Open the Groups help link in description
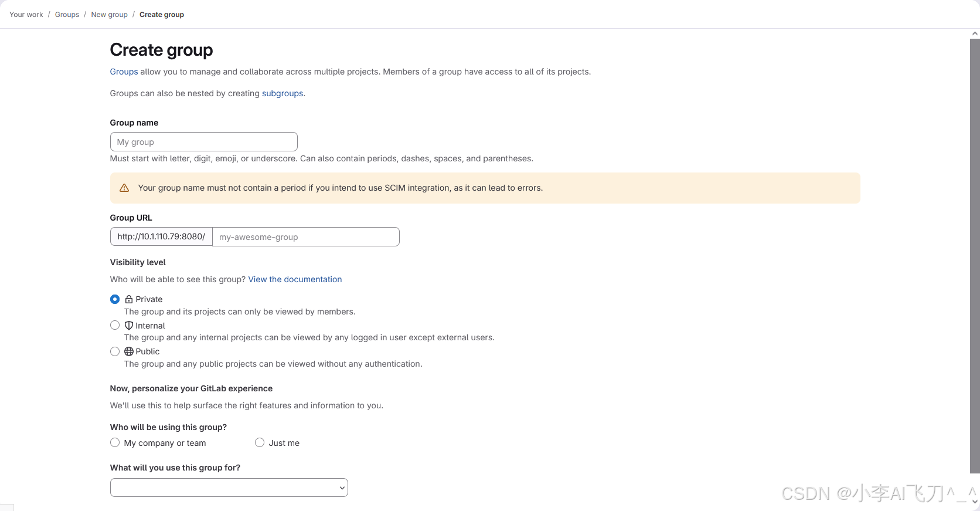Viewport: 980px width, 511px height. tap(124, 72)
